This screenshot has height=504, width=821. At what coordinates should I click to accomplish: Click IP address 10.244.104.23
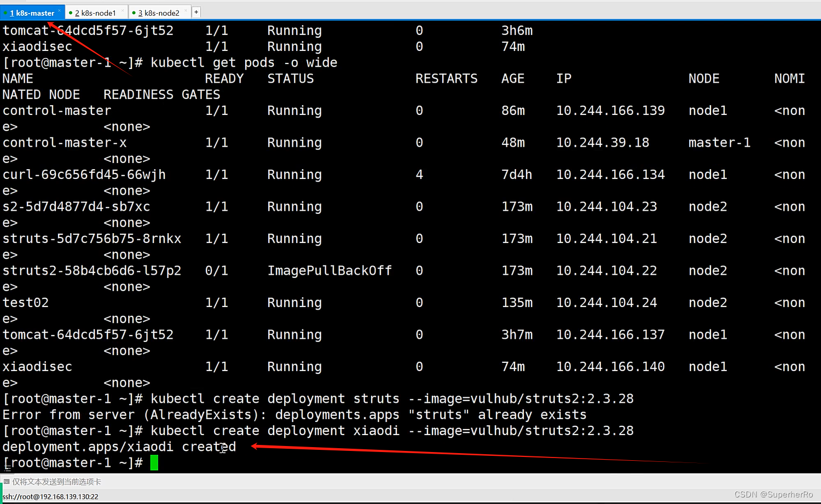coord(606,206)
